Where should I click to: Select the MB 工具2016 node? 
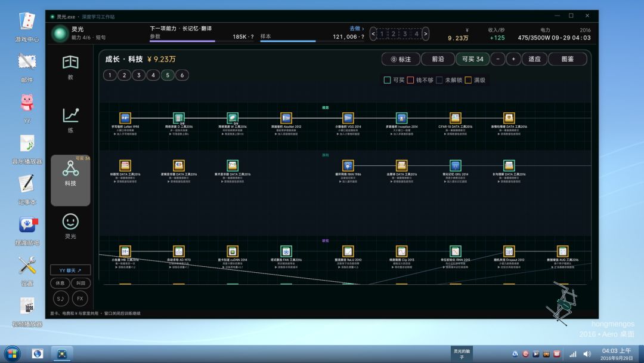125,251
